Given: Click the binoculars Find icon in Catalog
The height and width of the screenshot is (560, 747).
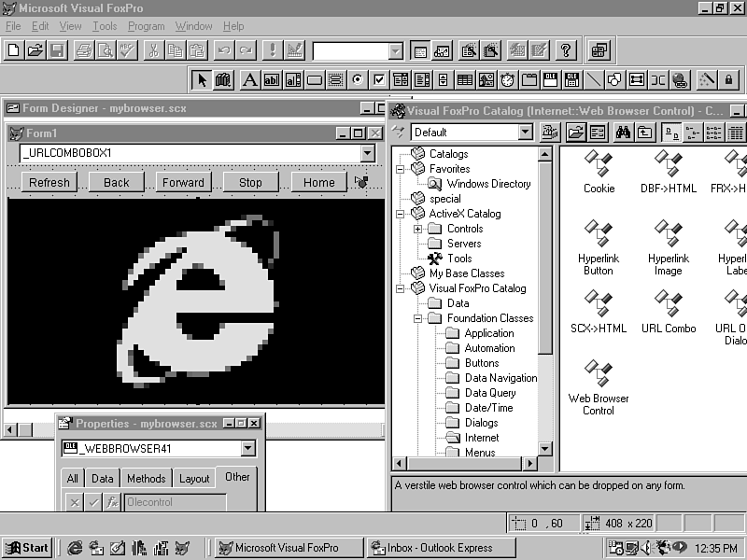Looking at the screenshot, I should [x=623, y=133].
